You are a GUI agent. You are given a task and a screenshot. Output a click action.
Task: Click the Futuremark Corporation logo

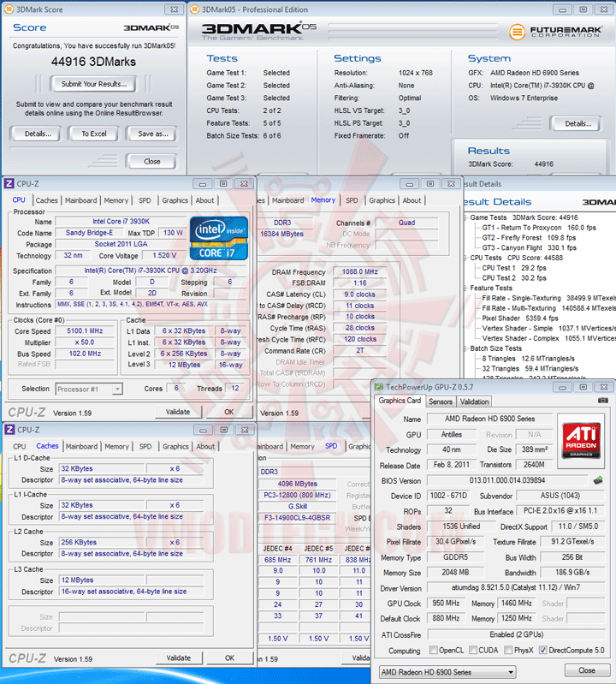556,32
